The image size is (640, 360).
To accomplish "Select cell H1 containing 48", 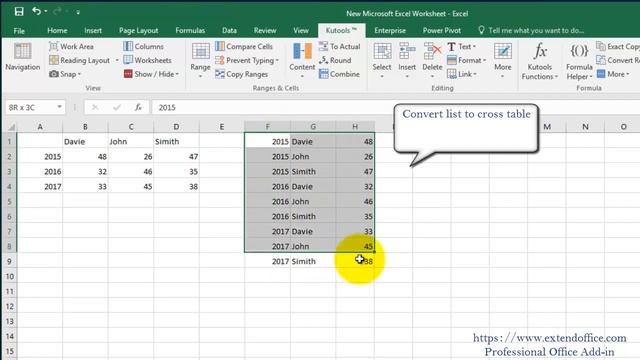I will (x=355, y=142).
